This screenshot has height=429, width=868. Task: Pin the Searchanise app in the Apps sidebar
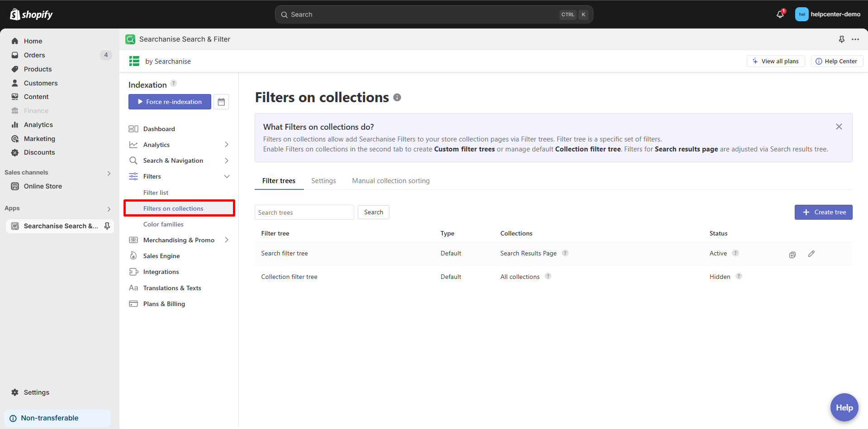107,226
